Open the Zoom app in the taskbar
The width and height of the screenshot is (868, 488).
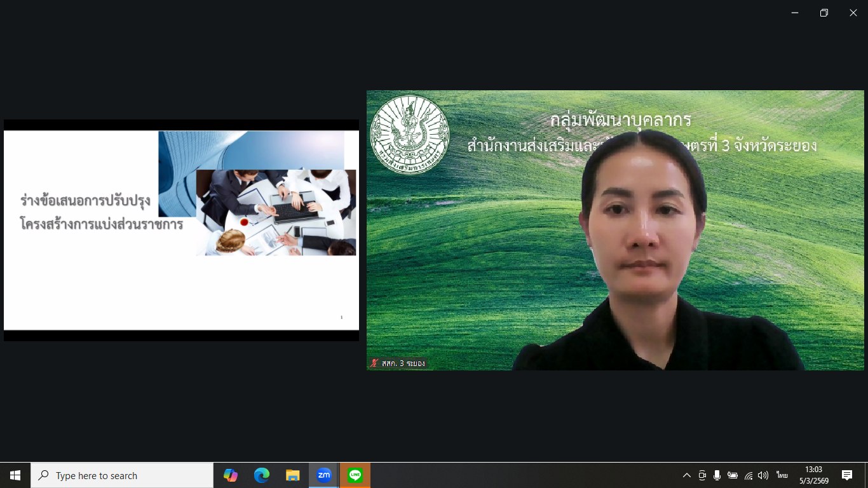point(324,475)
